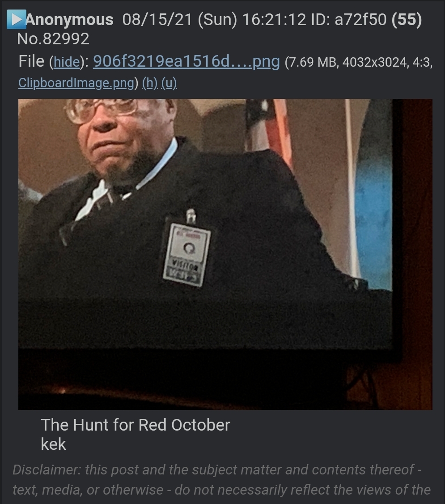Viewport: 445px width, 504px height.
Task: Click the file size and dimensions info text
Action: coord(359,62)
